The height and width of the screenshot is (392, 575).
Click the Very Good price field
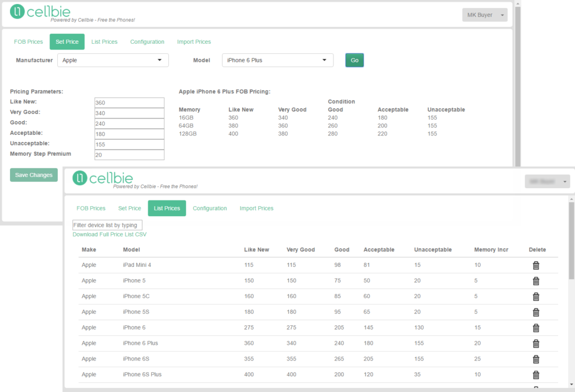click(129, 113)
